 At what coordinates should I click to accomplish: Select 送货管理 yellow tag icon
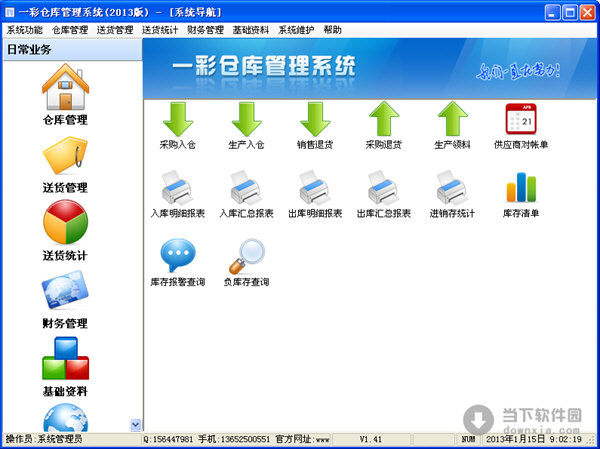[x=65, y=155]
